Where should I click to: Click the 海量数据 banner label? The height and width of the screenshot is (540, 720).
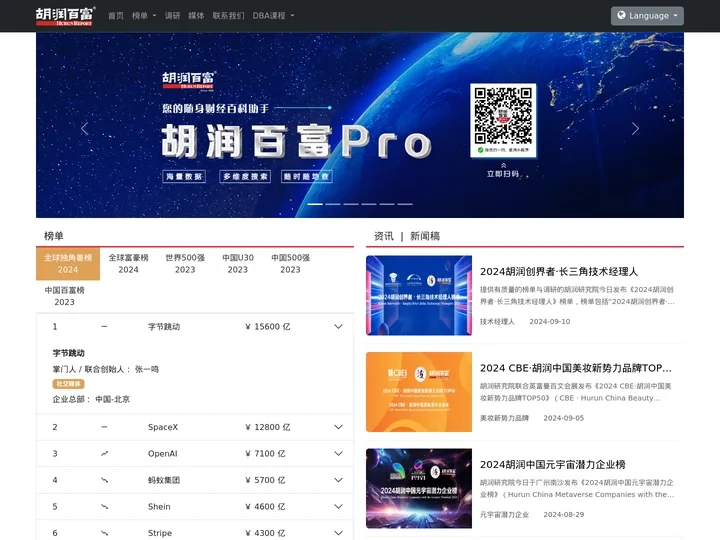(x=184, y=176)
